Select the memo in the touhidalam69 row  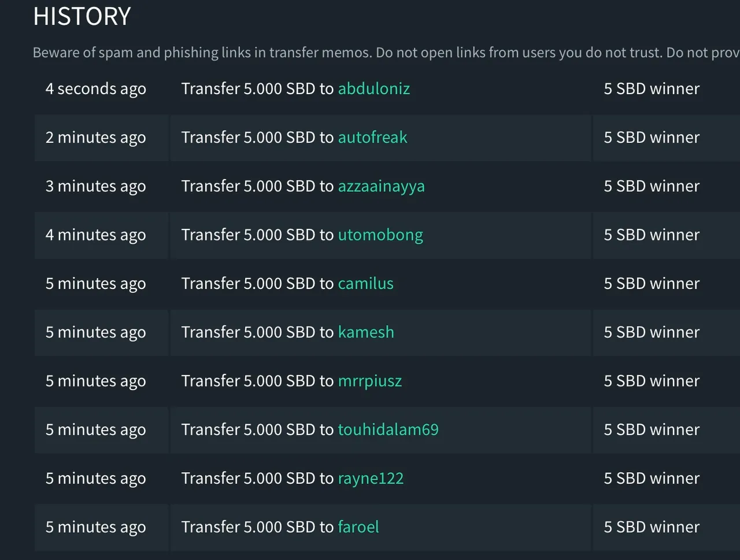click(652, 429)
